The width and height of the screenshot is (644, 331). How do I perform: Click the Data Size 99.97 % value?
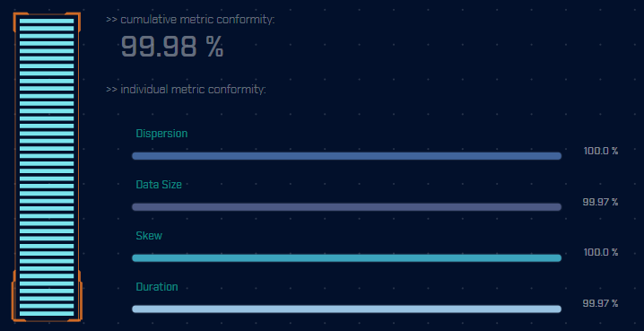[600, 202]
